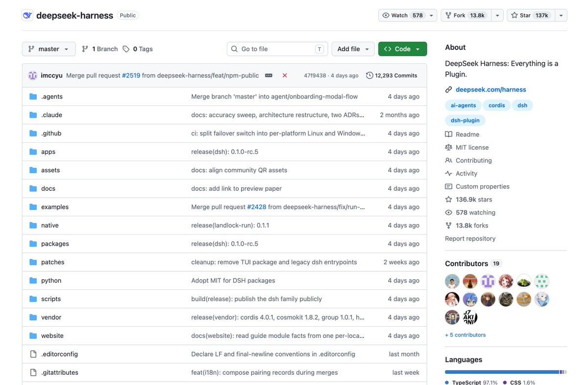This screenshot has width=588, height=385.
Task: Open the apps folder icon
Action: pos(33,152)
